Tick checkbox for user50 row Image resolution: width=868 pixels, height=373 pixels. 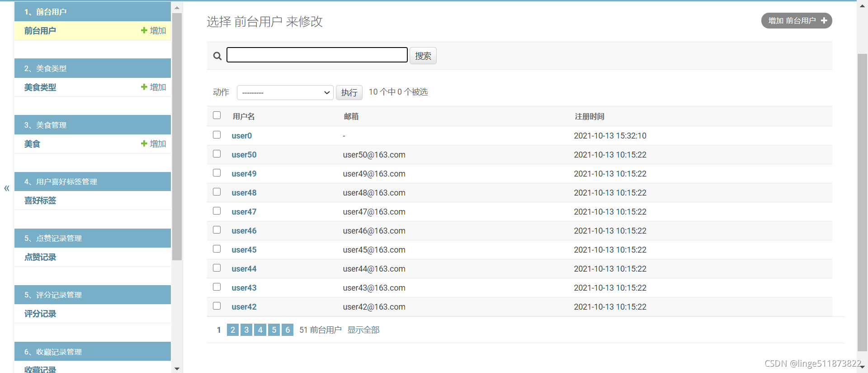coord(217,154)
